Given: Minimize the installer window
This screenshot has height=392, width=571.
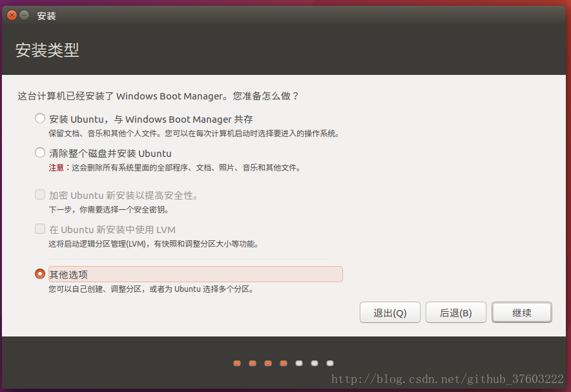Looking at the screenshot, I should coord(25,15).
